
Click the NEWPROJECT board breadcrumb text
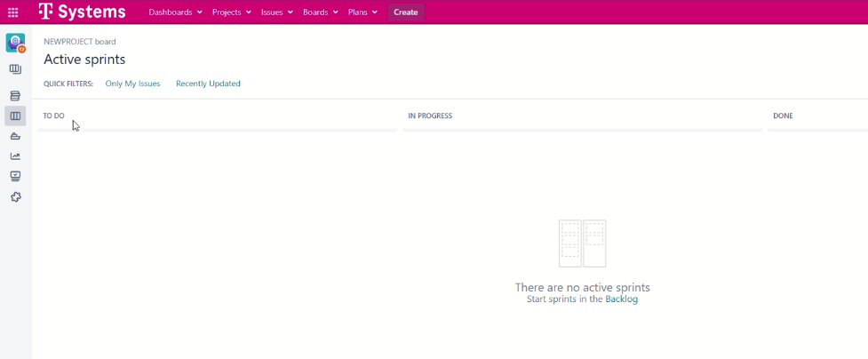80,42
